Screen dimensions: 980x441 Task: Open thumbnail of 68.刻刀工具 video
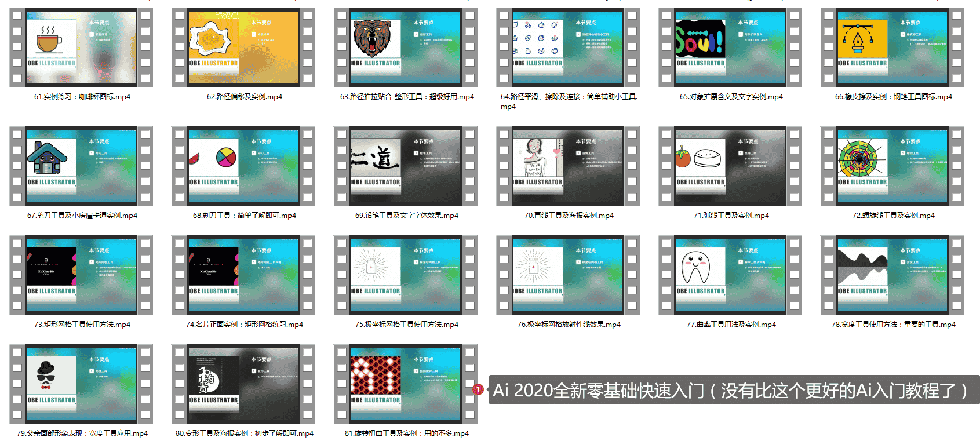point(243,166)
